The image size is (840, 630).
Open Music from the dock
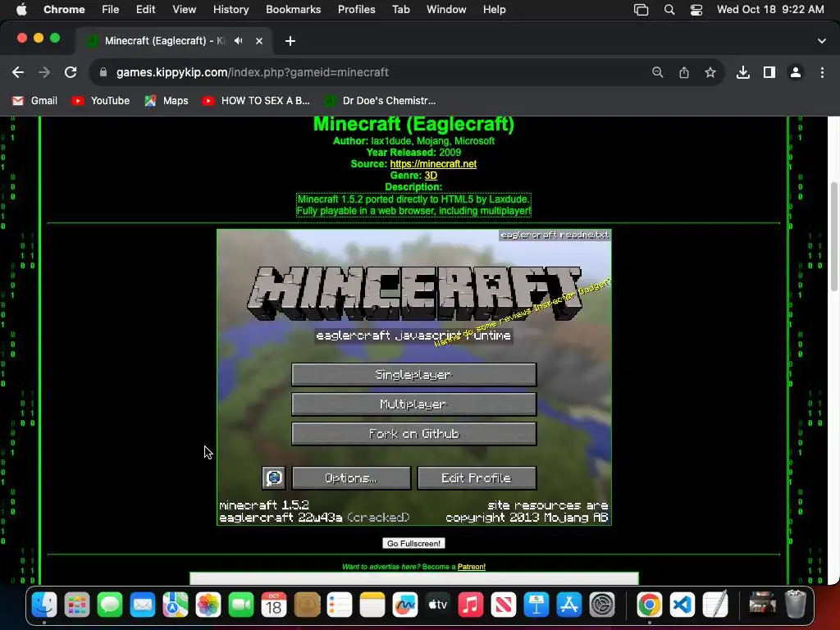point(470,605)
